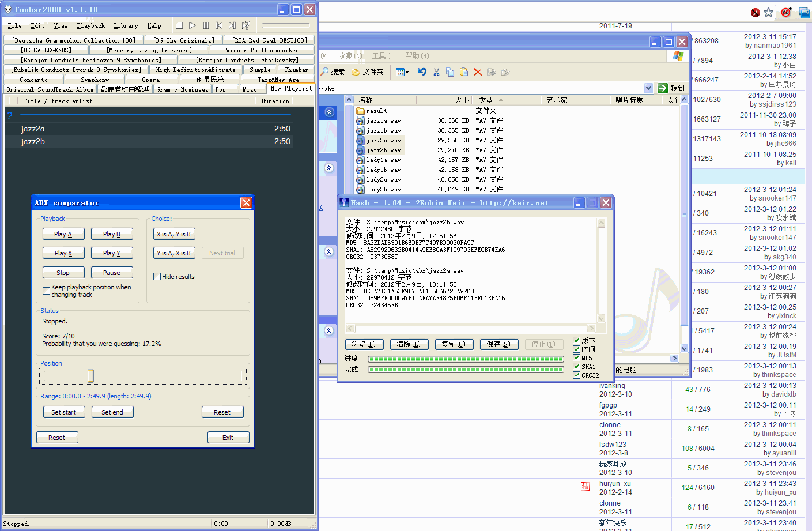Choose X is A, Y is B
The image size is (812, 531).
click(x=174, y=234)
